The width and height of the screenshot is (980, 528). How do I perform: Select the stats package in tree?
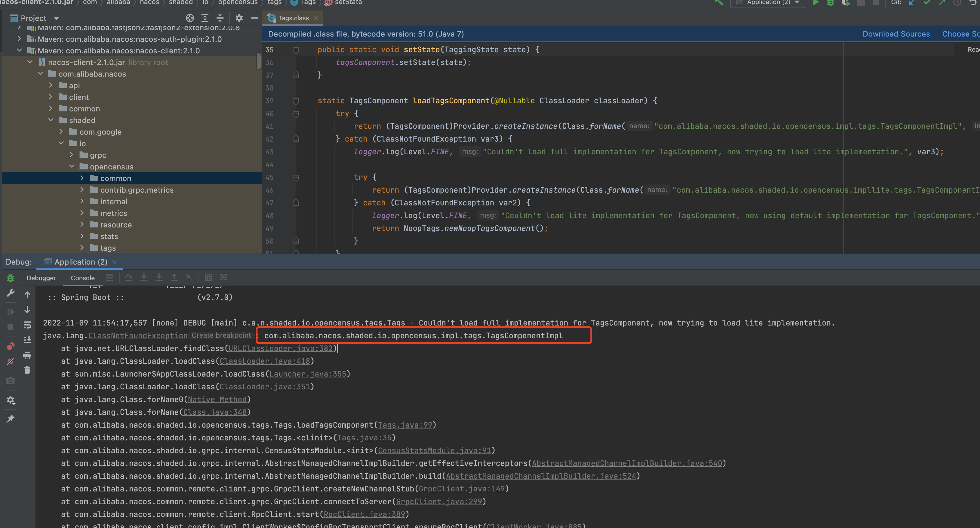pyautogui.click(x=109, y=236)
